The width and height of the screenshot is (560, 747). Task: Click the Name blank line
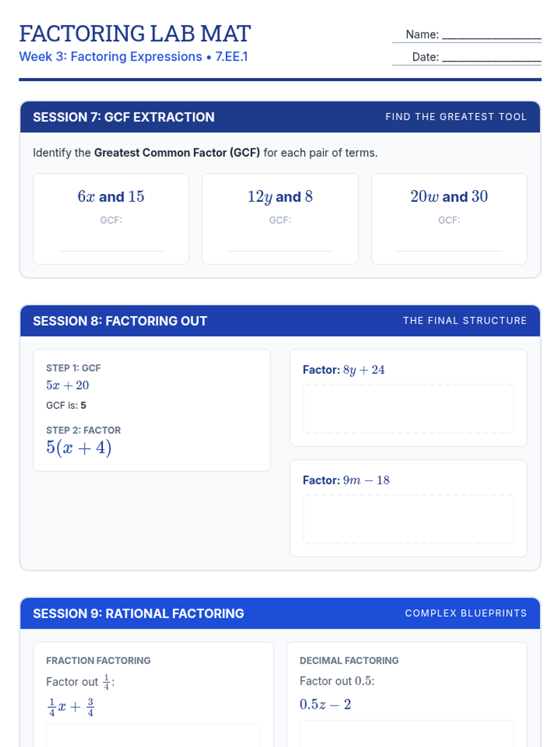coord(491,35)
